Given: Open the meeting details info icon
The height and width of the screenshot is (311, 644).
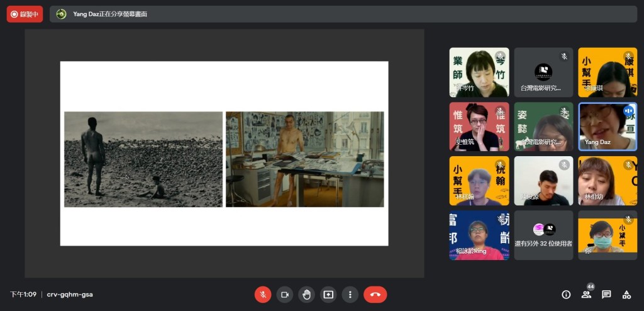Looking at the screenshot, I should point(566,294).
